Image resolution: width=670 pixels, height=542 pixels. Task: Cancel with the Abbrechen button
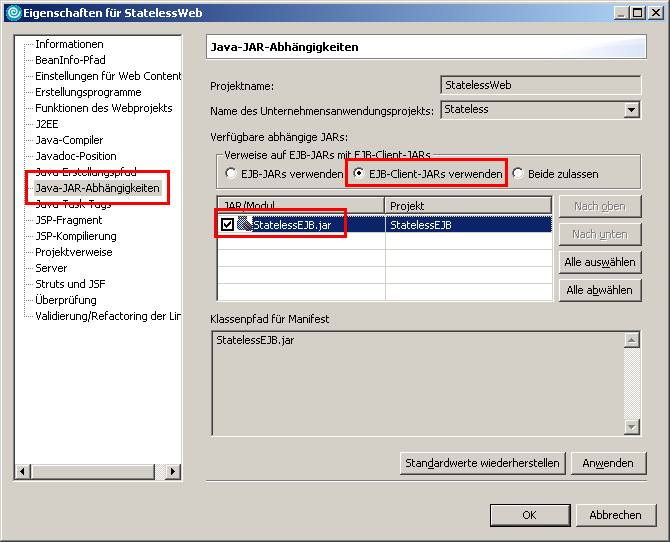click(x=615, y=515)
